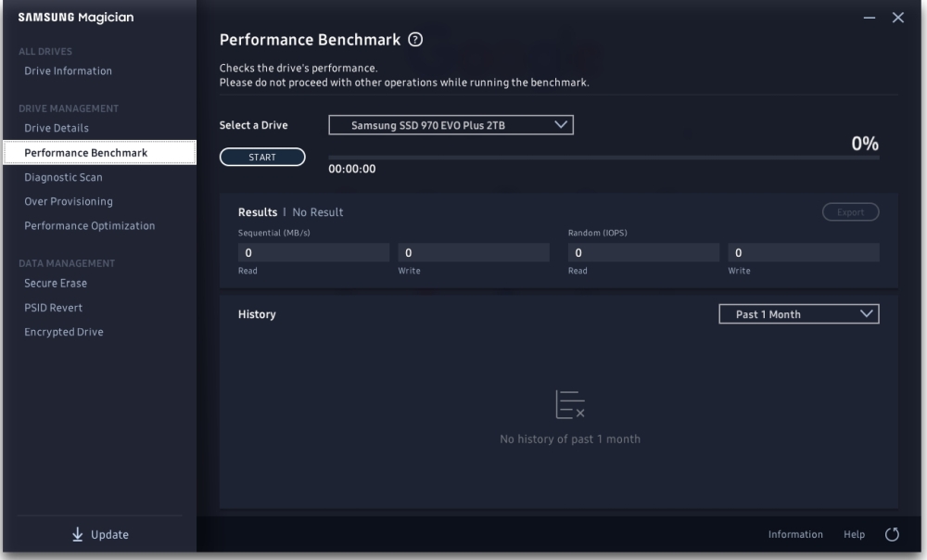
Task: Click the 'No history of past 1 month' text
Action: 570,439
